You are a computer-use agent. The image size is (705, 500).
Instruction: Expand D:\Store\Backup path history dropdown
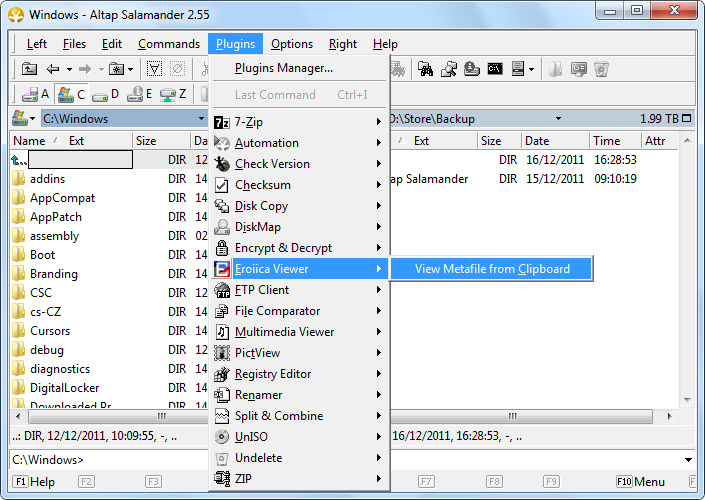[558, 119]
